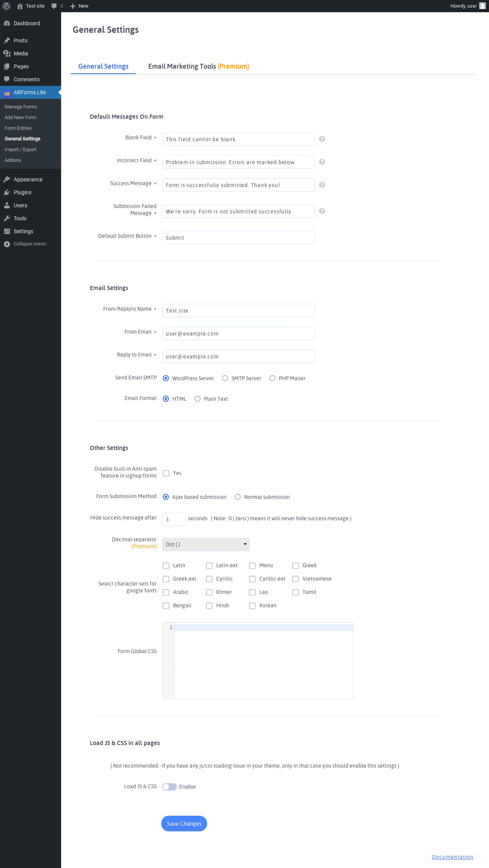Show help tooltip for Incorrect Field

tap(322, 162)
